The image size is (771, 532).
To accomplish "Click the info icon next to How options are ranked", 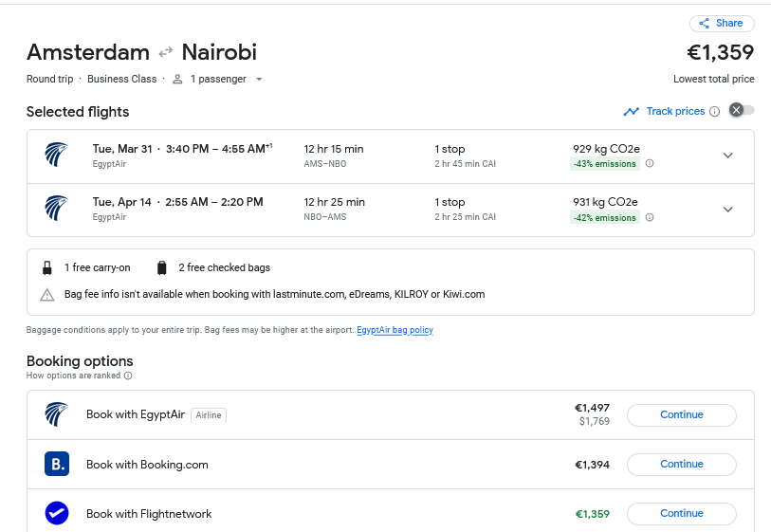I will click(128, 376).
